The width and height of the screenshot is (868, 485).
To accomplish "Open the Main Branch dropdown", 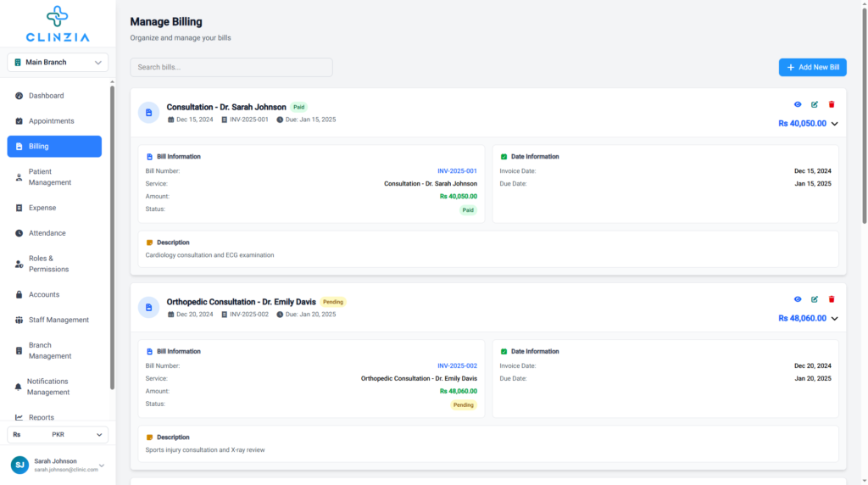I will pyautogui.click(x=58, y=62).
